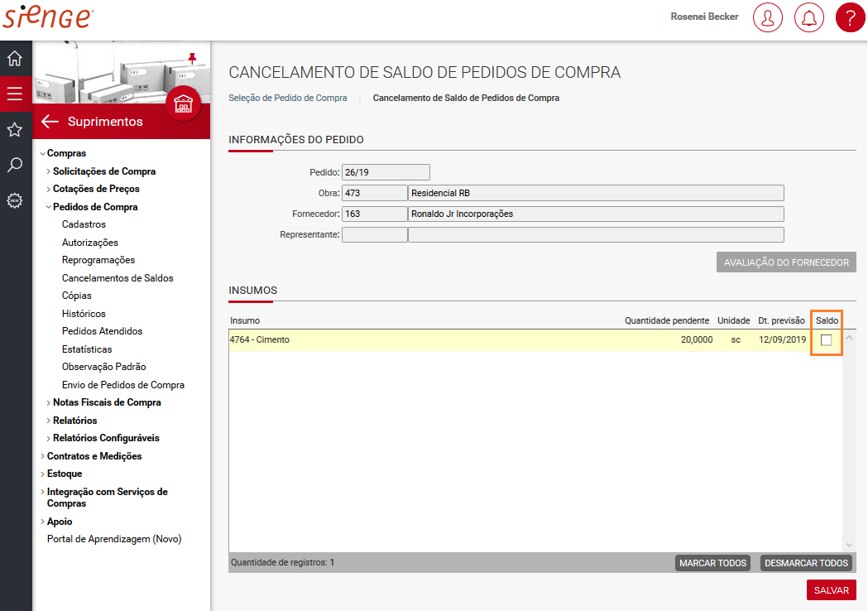The image size is (868, 611).
Task: Click the Dt. previsão column header
Action: tap(781, 320)
